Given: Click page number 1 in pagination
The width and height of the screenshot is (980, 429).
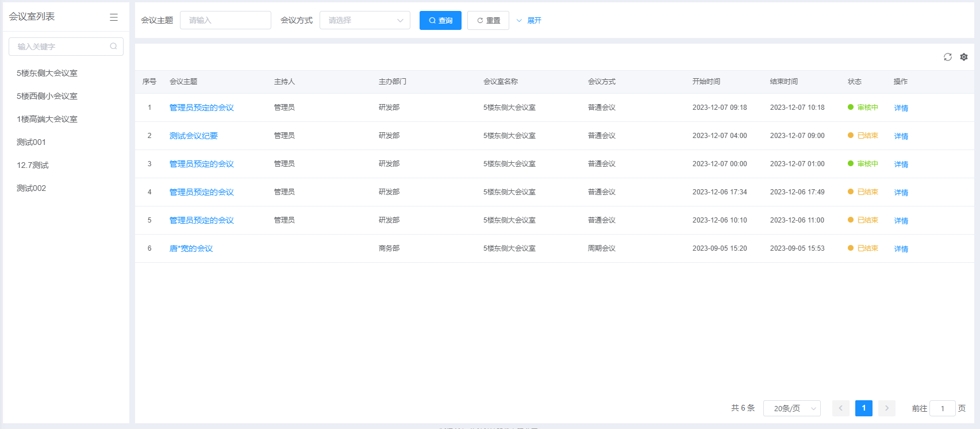Looking at the screenshot, I should 863,408.
